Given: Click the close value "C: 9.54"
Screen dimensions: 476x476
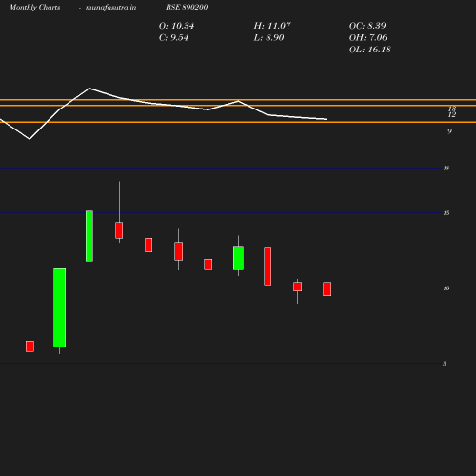Looking at the screenshot, I should (173, 38).
